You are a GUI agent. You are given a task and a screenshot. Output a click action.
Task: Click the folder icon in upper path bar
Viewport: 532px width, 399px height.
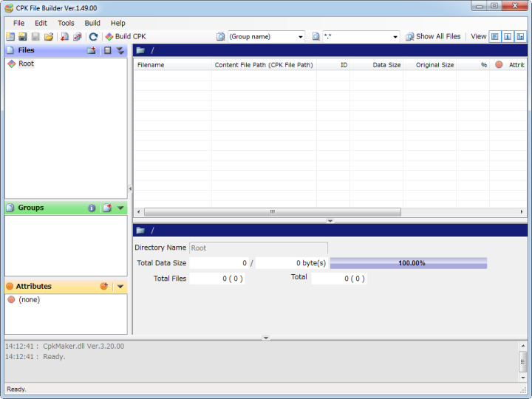point(140,50)
